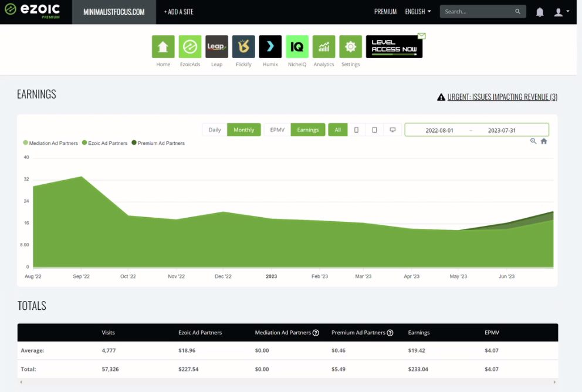The width and height of the screenshot is (582, 392).
Task: Click the search magnifier icon
Action: [x=517, y=12]
